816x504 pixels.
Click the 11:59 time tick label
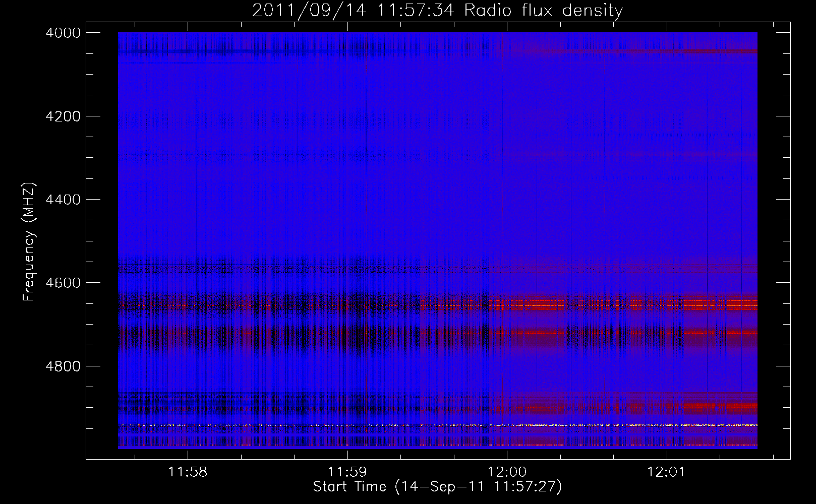[347, 472]
